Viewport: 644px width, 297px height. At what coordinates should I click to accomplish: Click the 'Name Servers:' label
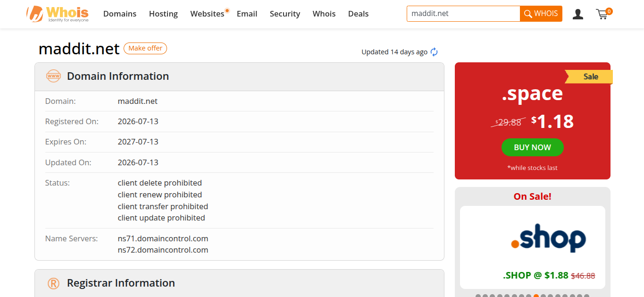point(71,238)
